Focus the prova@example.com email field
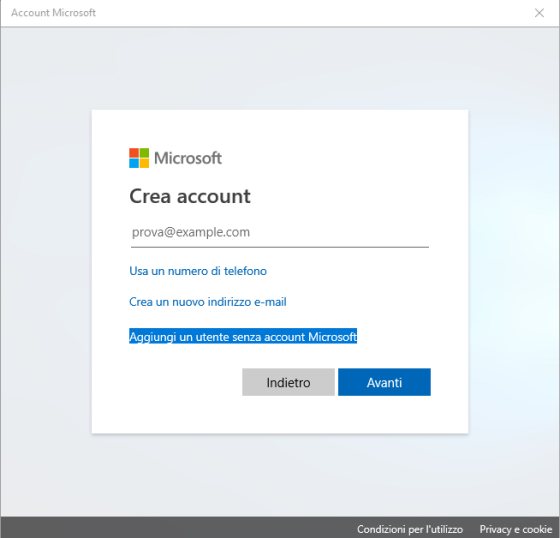560x538 pixels. (x=280, y=233)
